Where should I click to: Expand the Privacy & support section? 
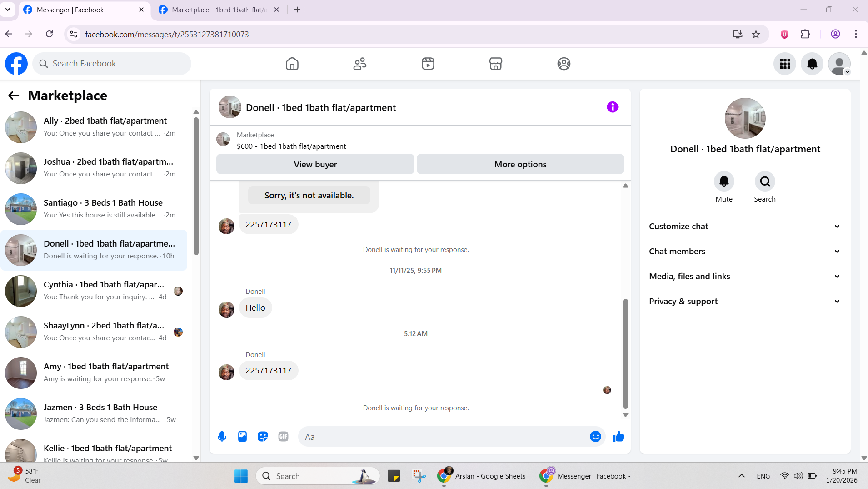pyautogui.click(x=745, y=302)
